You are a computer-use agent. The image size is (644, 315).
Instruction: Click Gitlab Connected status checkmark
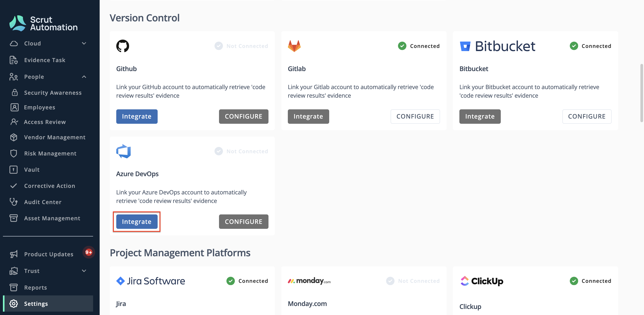pos(402,46)
